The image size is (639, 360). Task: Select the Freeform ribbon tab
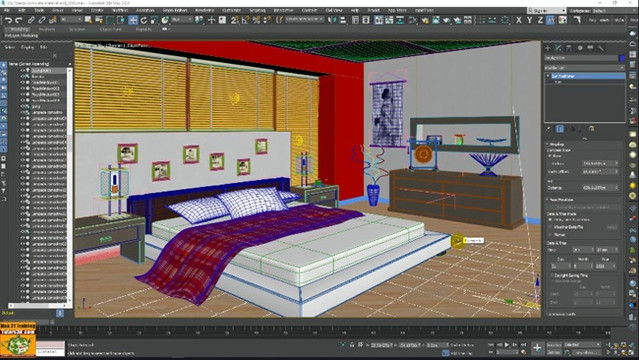coord(47,29)
